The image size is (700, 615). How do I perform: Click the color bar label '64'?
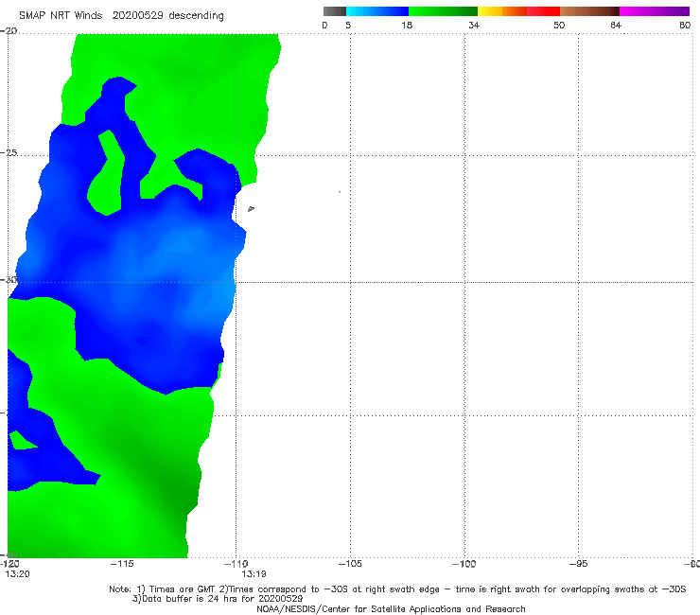tap(616, 26)
